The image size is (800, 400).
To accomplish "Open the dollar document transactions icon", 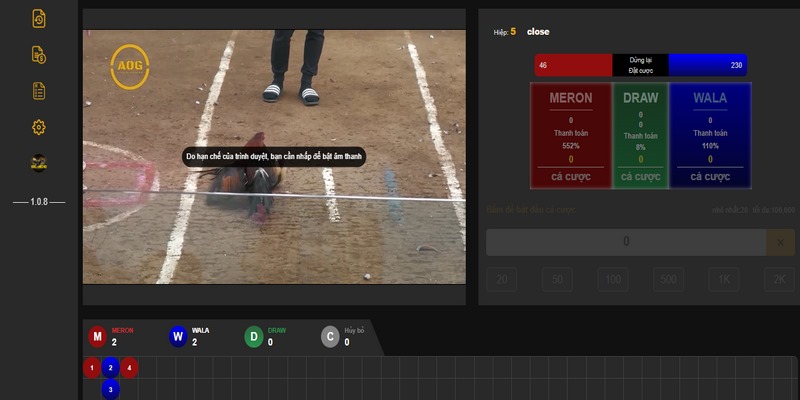I will [39, 55].
